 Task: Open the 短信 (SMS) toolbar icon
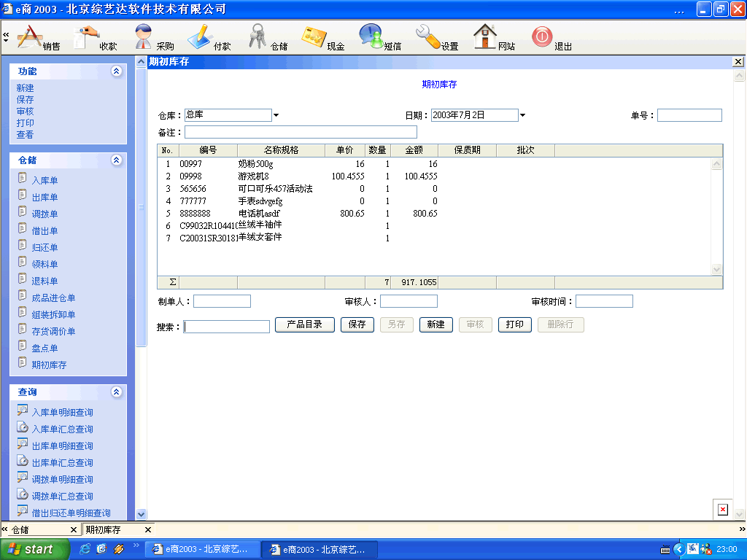click(371, 36)
